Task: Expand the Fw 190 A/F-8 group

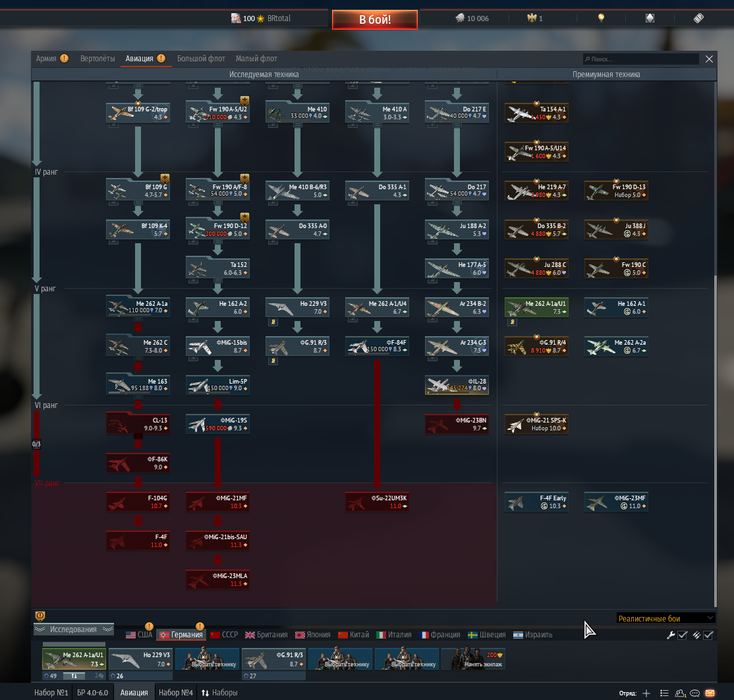Action: click(217, 190)
